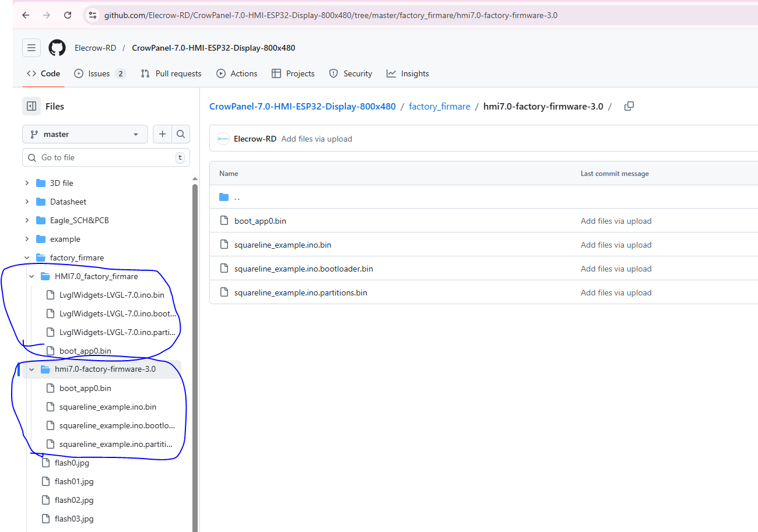Click the browser back arrow
758x532 pixels.
(x=26, y=15)
